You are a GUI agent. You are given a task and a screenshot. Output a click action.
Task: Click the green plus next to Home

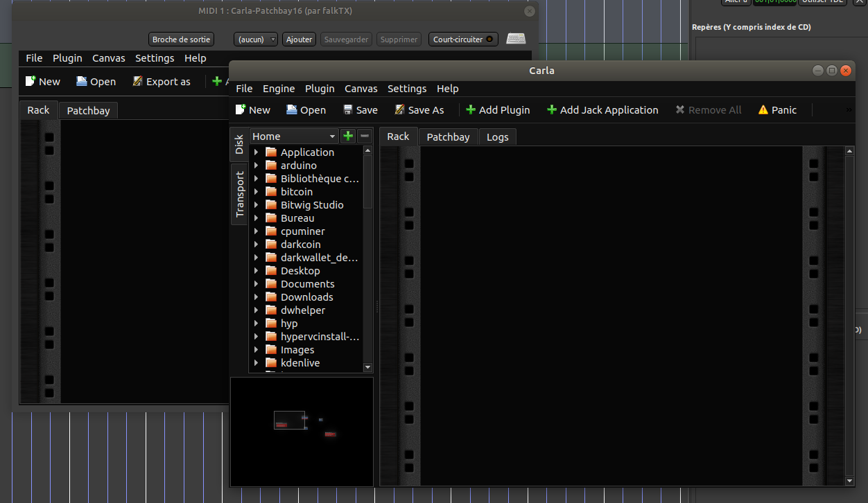348,136
